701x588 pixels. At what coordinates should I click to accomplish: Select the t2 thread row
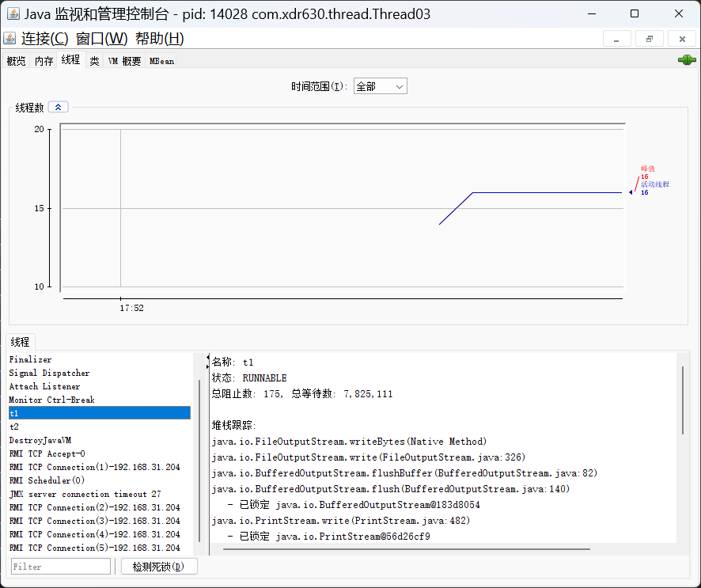point(100,427)
